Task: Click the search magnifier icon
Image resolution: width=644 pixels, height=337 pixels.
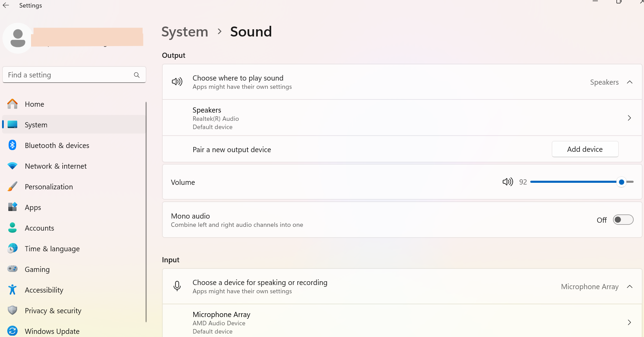Action: pyautogui.click(x=137, y=75)
